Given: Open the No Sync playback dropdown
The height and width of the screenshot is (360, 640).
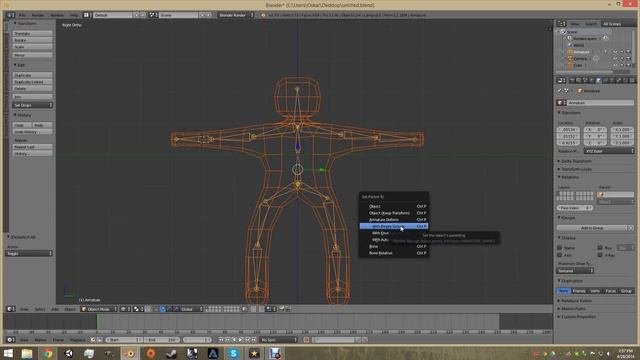Looking at the screenshot, I should [x=279, y=340].
